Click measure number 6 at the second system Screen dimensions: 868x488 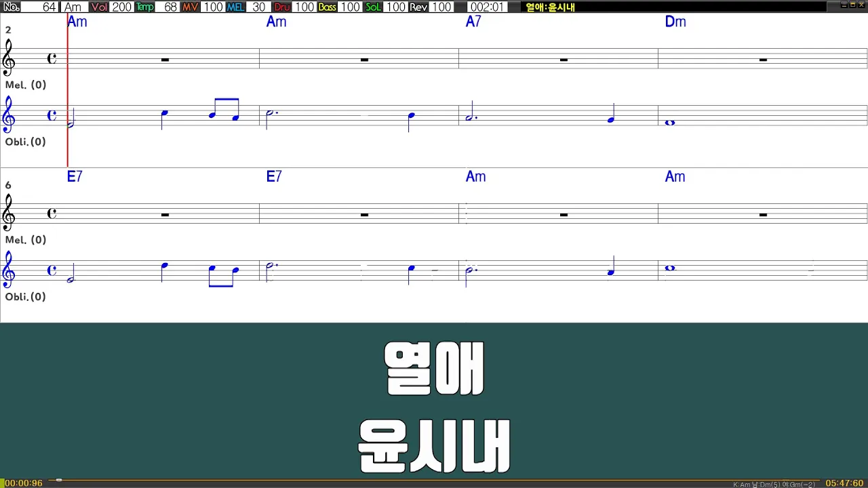point(8,186)
